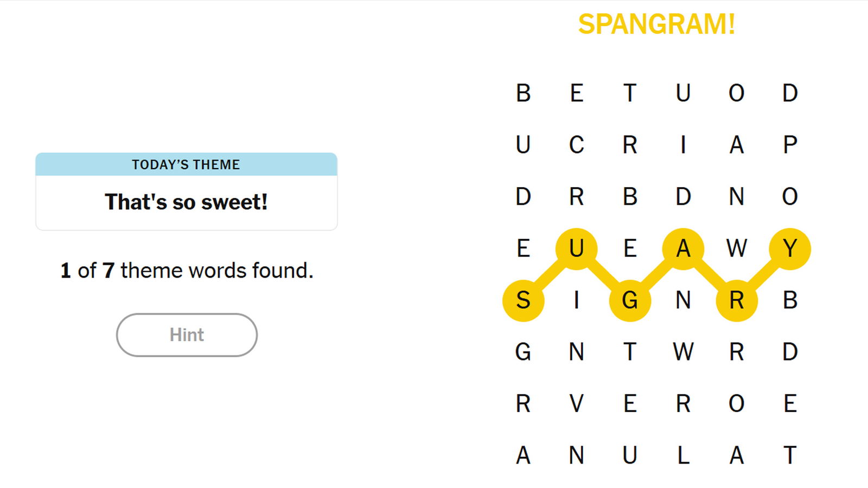Screen dimensions: 868x488
Task: Click the highlighted letter S
Action: pyautogui.click(x=523, y=300)
